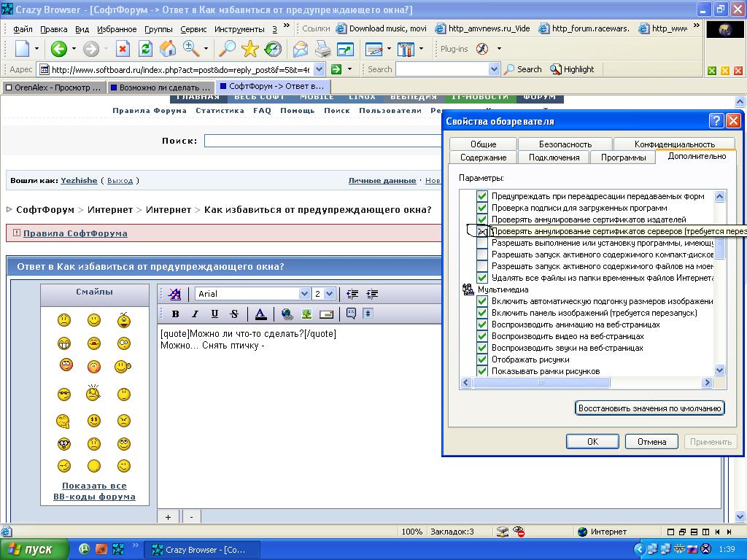Toggle 'Проверка подписи для загруженных программ' checkbox
This screenshot has width=747, height=560.
tap(482, 208)
